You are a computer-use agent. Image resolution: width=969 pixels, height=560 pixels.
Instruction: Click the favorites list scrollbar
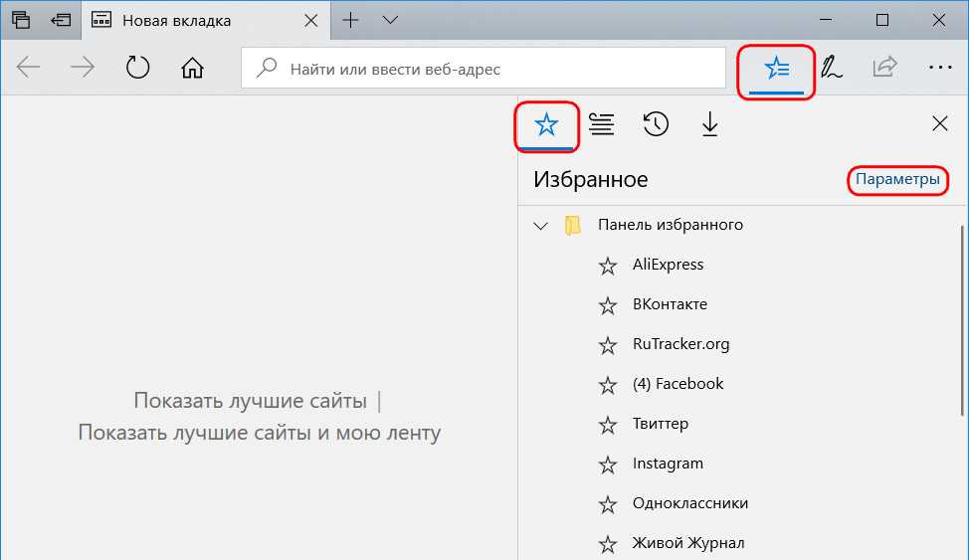click(x=962, y=318)
